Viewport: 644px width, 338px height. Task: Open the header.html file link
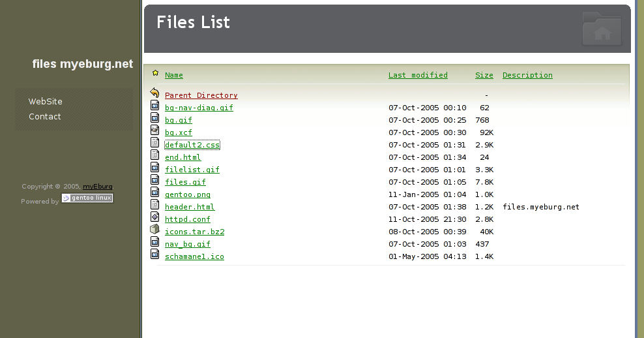pos(190,207)
